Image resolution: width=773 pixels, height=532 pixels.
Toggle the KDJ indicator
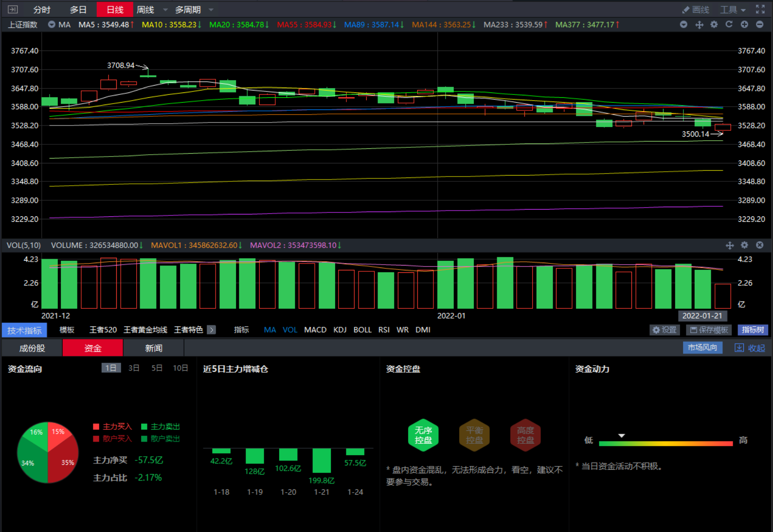(340, 330)
